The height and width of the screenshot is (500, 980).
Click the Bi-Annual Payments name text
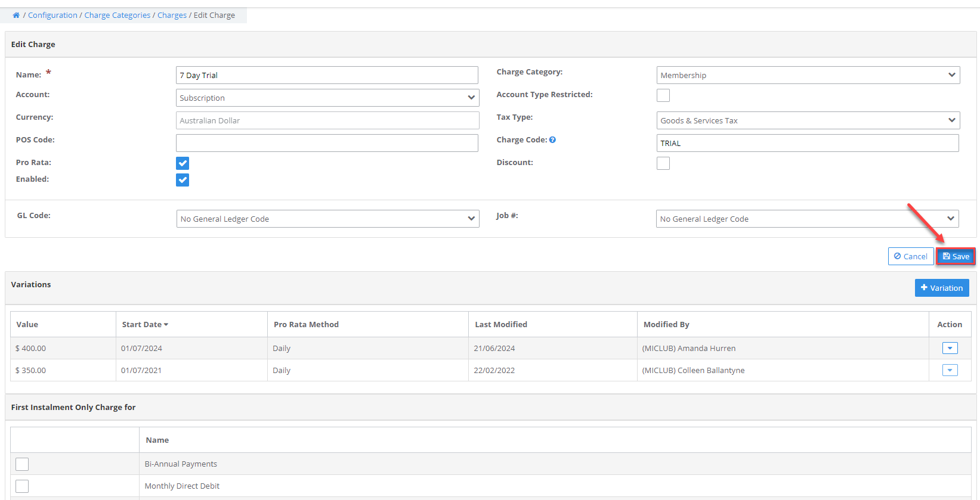click(x=181, y=464)
